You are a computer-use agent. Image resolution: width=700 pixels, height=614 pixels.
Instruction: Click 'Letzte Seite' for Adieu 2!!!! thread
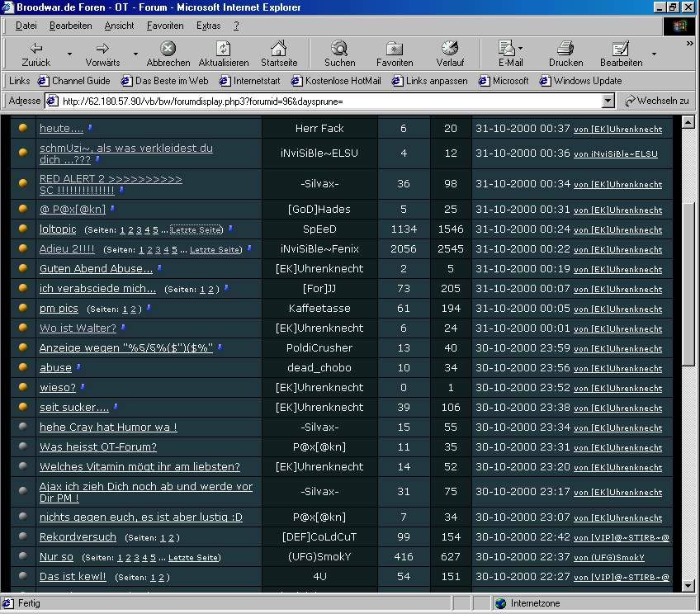click(215, 249)
